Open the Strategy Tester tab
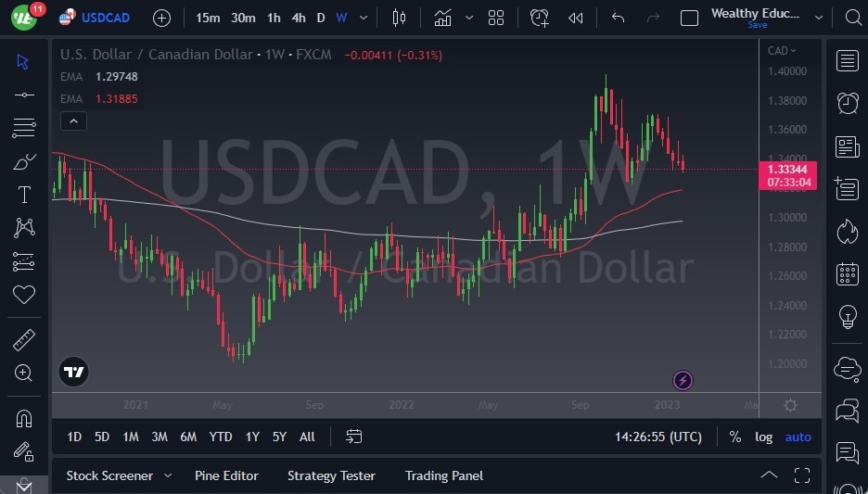The width and height of the screenshot is (868, 494). [331, 475]
